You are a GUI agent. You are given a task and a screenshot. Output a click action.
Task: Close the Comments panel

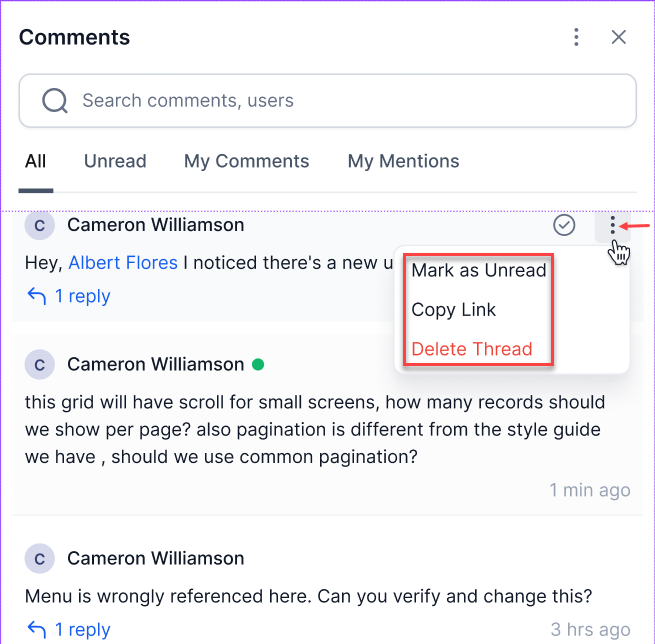tap(619, 37)
